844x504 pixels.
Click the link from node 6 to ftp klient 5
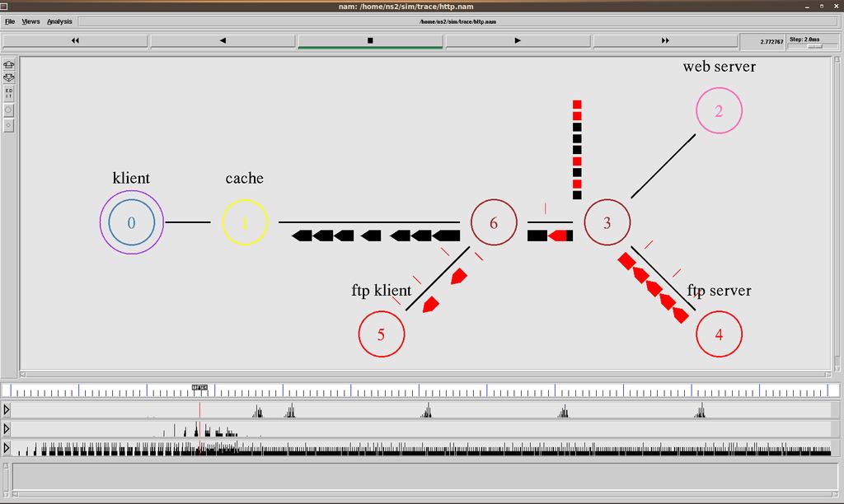pyautogui.click(x=438, y=278)
